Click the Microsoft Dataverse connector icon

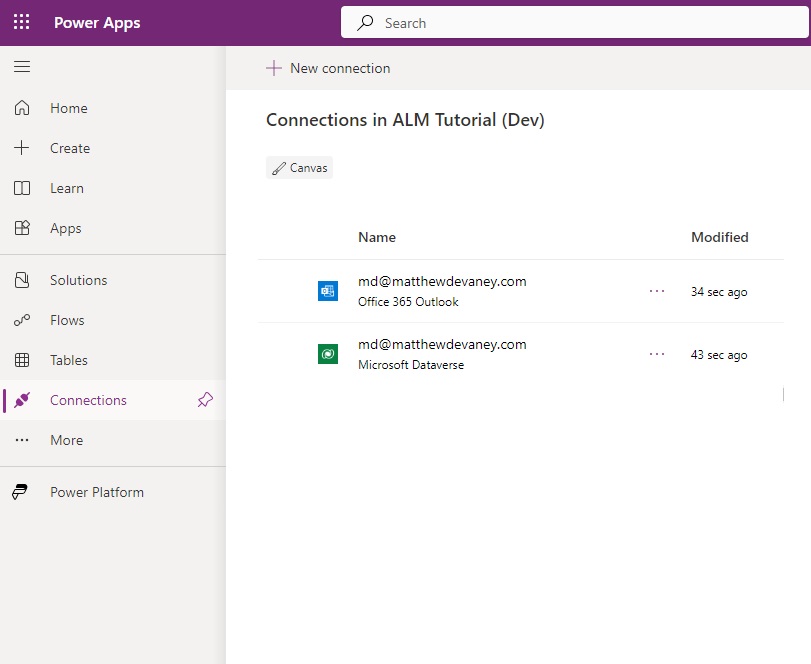(328, 354)
